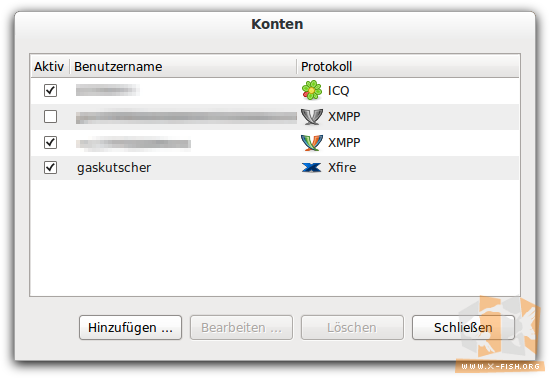The height and width of the screenshot is (378, 550).
Task: Click the ICQ flower protocol icon
Action: [x=311, y=90]
